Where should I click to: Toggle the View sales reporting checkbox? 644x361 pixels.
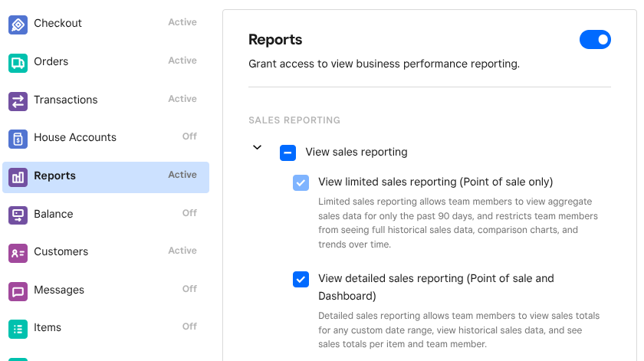point(287,153)
